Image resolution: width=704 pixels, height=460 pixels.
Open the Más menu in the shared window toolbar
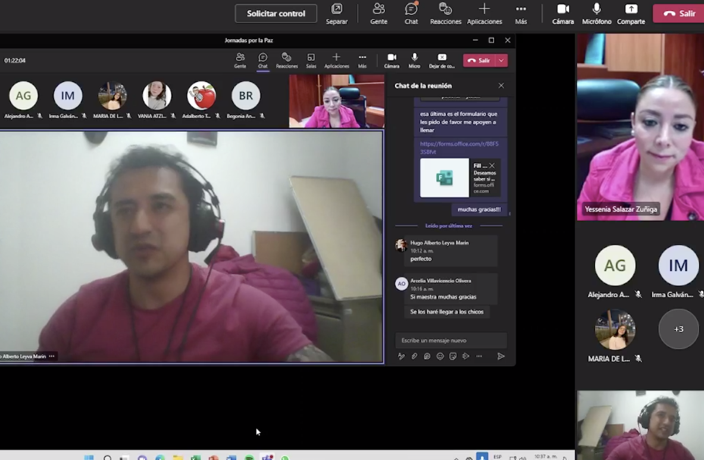coord(362,61)
